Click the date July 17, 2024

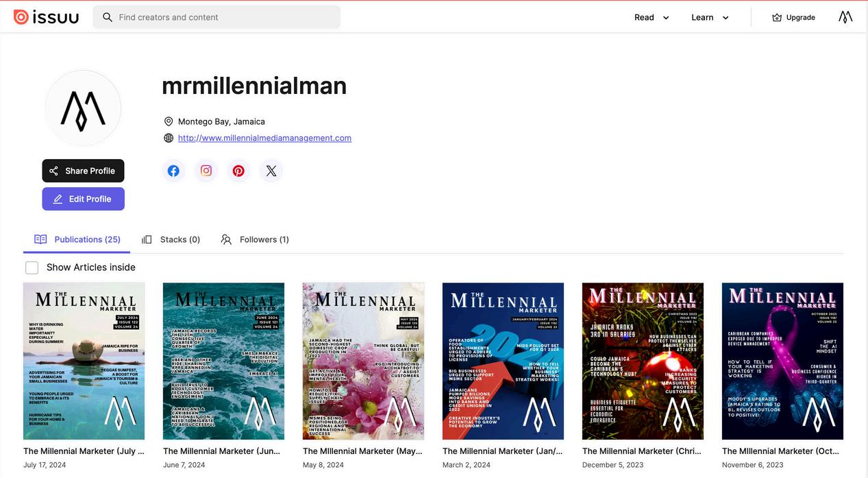coord(45,465)
